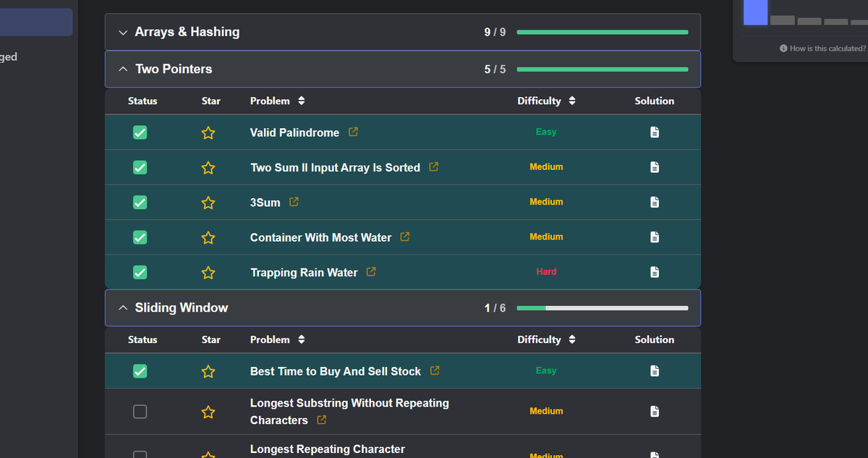The width and height of the screenshot is (868, 458).
Task: Sort Two Pointers table by Difficulty
Action: [572, 101]
